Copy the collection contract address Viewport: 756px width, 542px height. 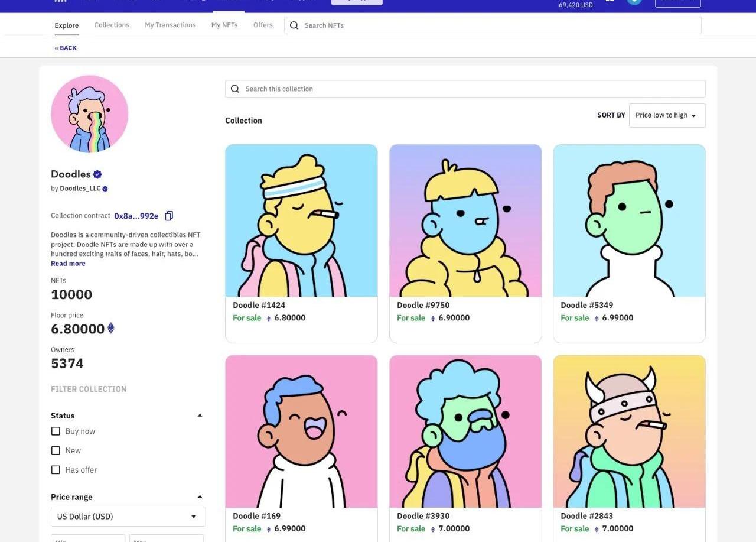[x=169, y=216]
